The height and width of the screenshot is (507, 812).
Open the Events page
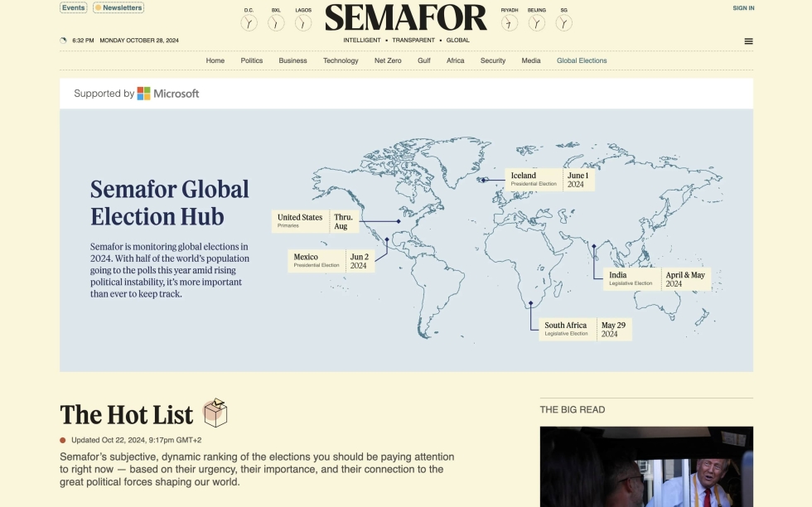pyautogui.click(x=74, y=7)
